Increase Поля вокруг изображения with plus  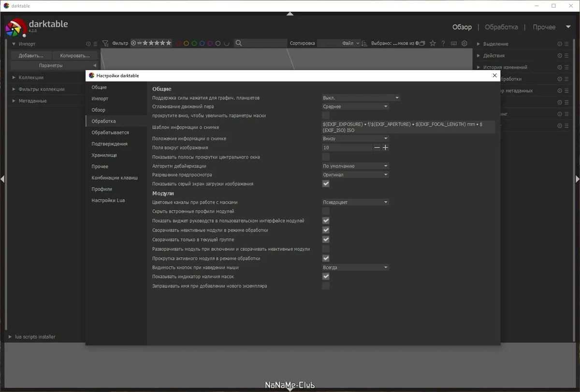[x=385, y=147]
